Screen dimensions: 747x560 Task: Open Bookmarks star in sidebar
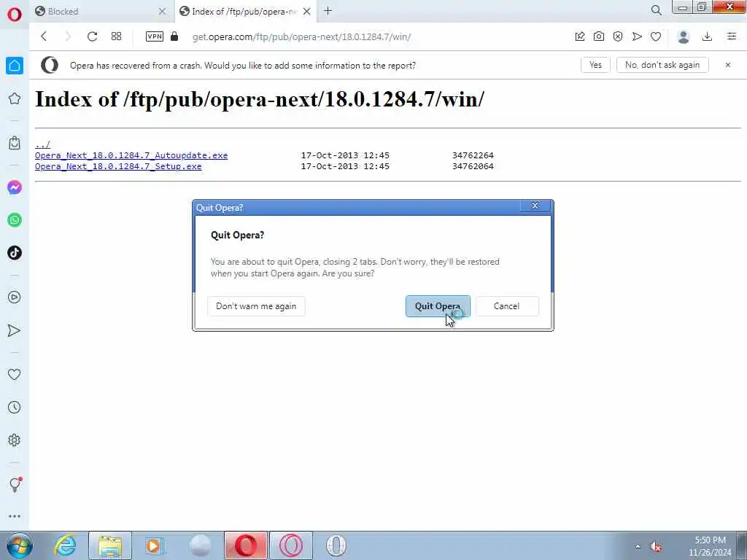(15, 98)
